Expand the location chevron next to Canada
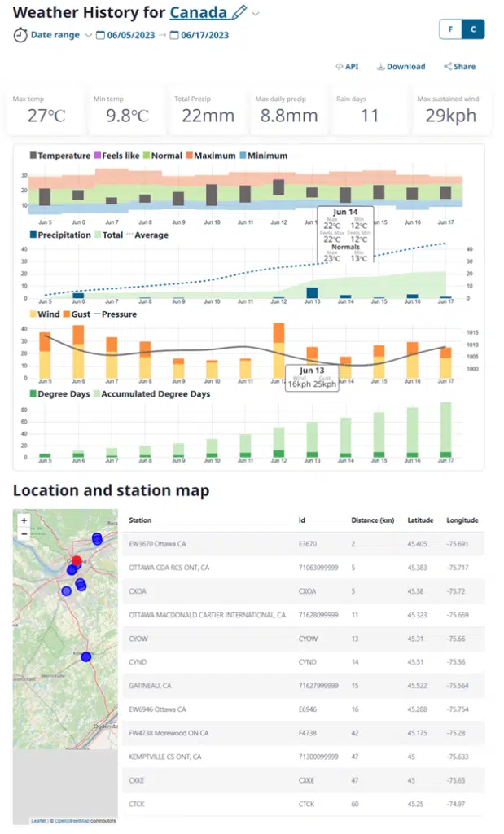Screen dimensions: 504x834 tap(256, 14)
